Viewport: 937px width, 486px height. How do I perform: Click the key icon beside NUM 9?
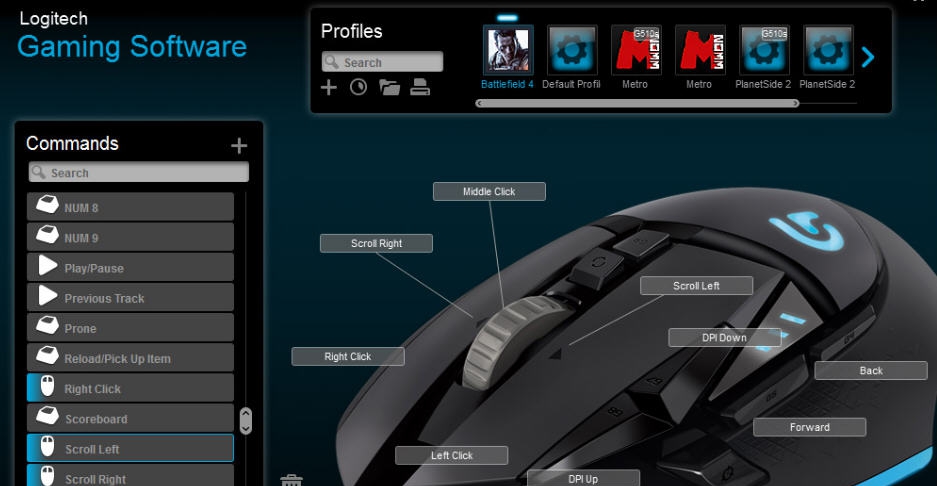click(x=47, y=234)
